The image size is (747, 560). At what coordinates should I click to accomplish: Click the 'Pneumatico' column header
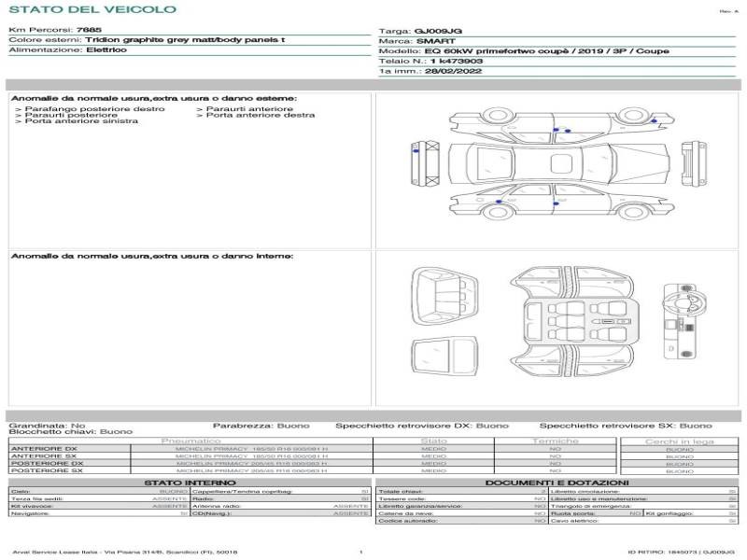190,441
